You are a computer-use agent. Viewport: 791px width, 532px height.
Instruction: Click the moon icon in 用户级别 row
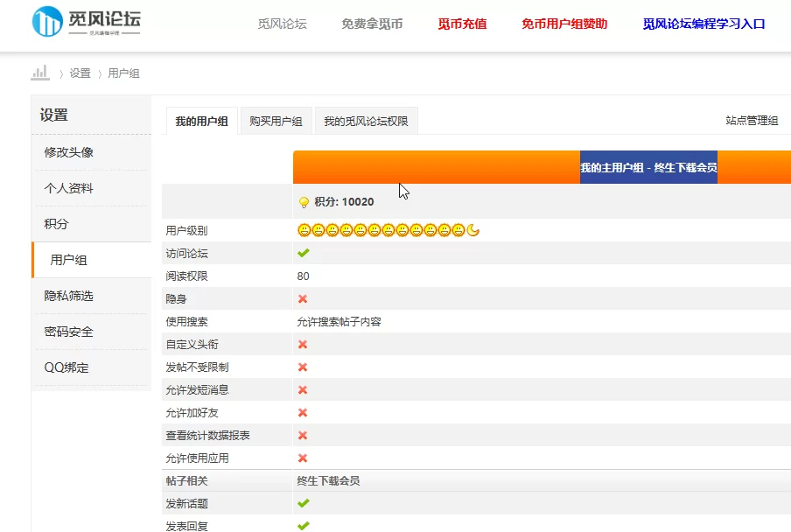[x=472, y=230]
